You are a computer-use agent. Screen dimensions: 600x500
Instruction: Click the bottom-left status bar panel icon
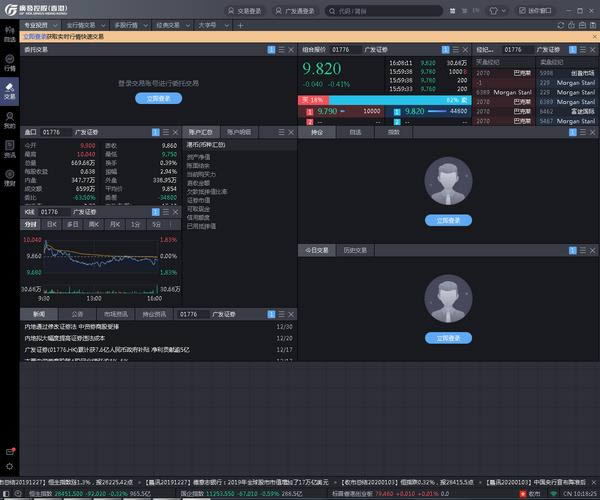pyautogui.click(x=6, y=494)
